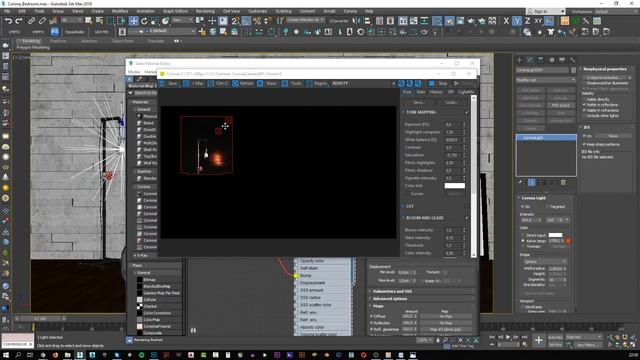Open the BEAUTY render element dropdown
This screenshot has width=640, height=360.
click(363, 83)
